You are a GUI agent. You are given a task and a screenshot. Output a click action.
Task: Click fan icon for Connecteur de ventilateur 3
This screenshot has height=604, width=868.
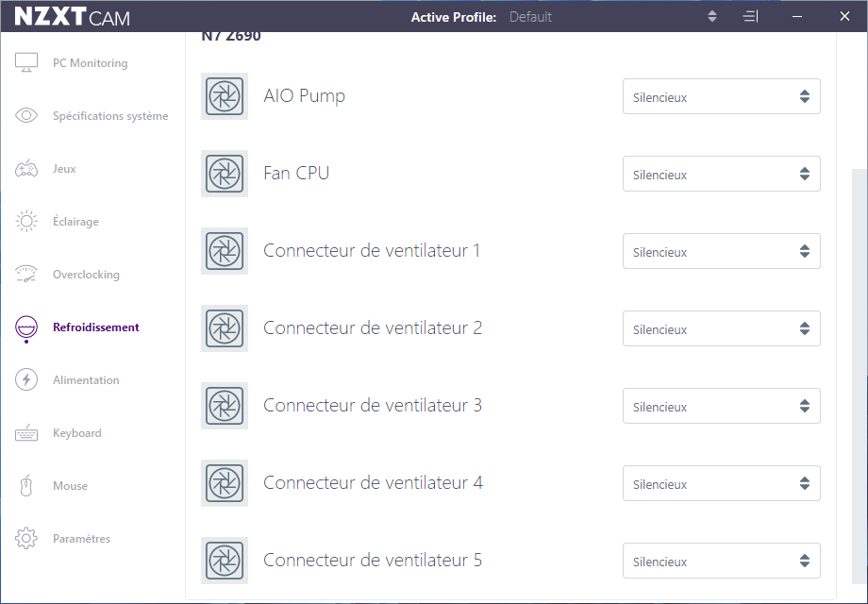[x=225, y=406]
